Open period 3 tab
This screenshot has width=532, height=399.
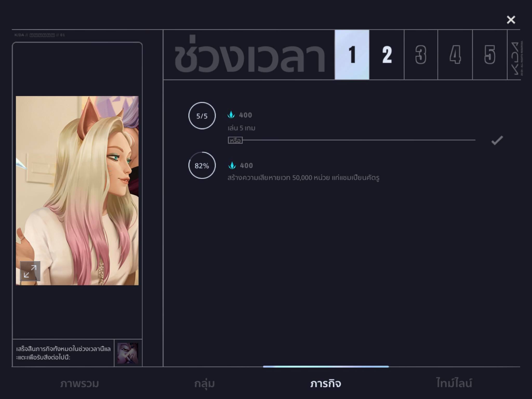[x=421, y=55]
